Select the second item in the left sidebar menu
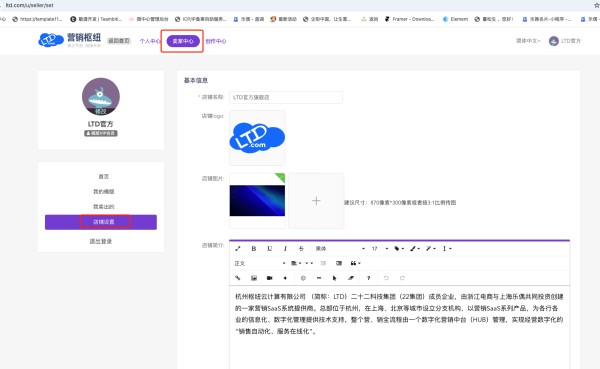This screenshot has height=369, width=600. [x=104, y=191]
